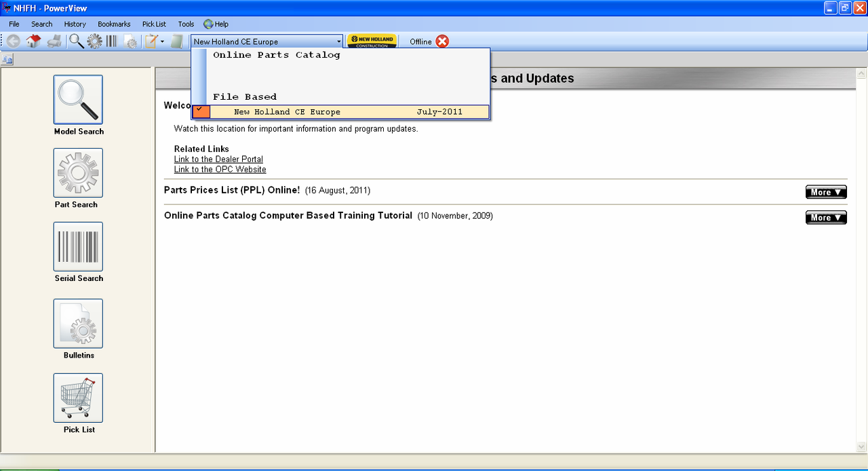
Task: Click Online Parts Catalog Computer Based Training headline
Action: click(288, 215)
